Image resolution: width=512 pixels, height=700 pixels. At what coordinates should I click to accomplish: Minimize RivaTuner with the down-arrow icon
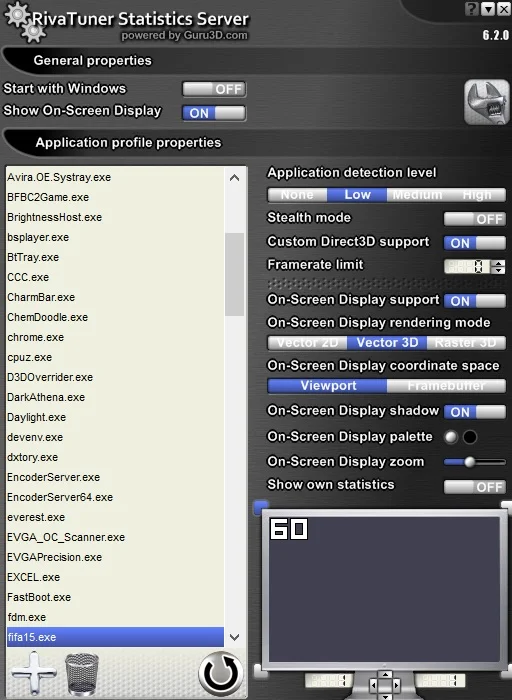(487, 8)
